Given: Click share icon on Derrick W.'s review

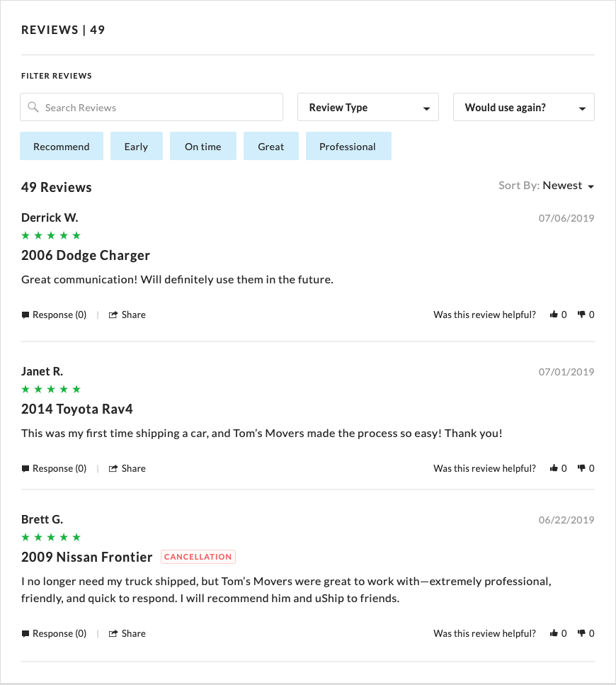Looking at the screenshot, I should pyautogui.click(x=113, y=315).
